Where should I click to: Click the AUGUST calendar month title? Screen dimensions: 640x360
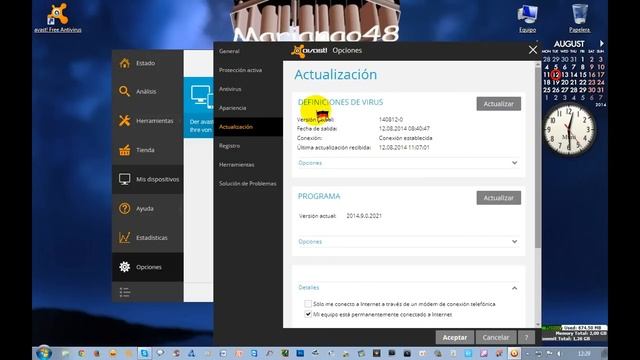pos(569,44)
